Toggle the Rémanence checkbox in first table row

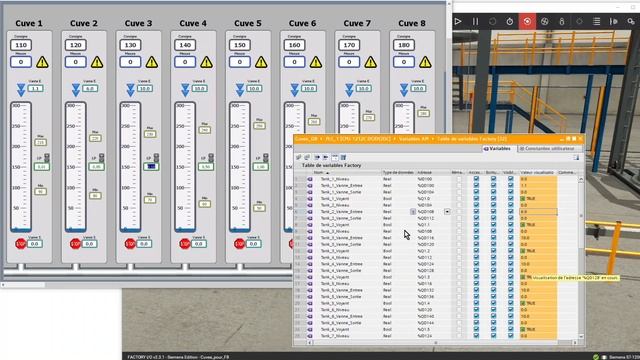coord(459,179)
